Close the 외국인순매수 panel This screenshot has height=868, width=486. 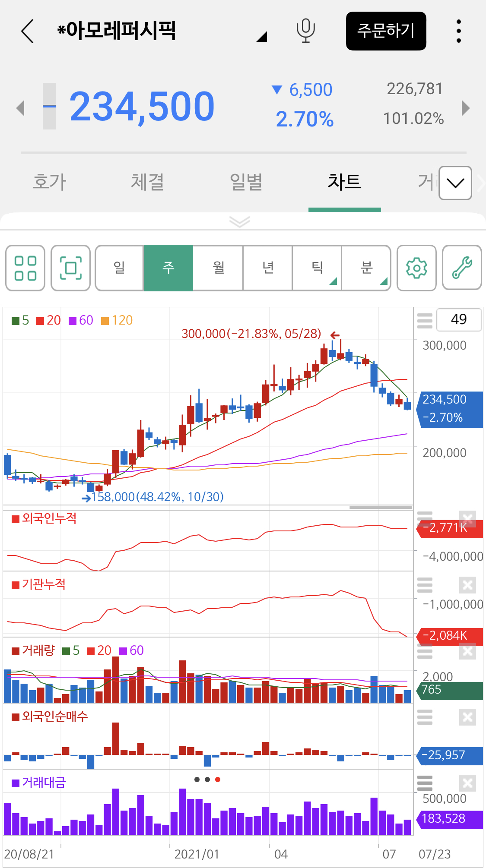pyautogui.click(x=467, y=717)
